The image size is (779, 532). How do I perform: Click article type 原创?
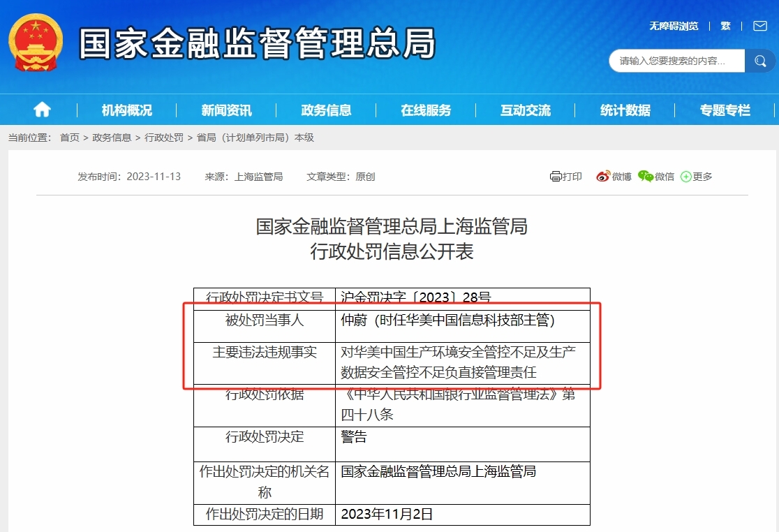pos(365,177)
